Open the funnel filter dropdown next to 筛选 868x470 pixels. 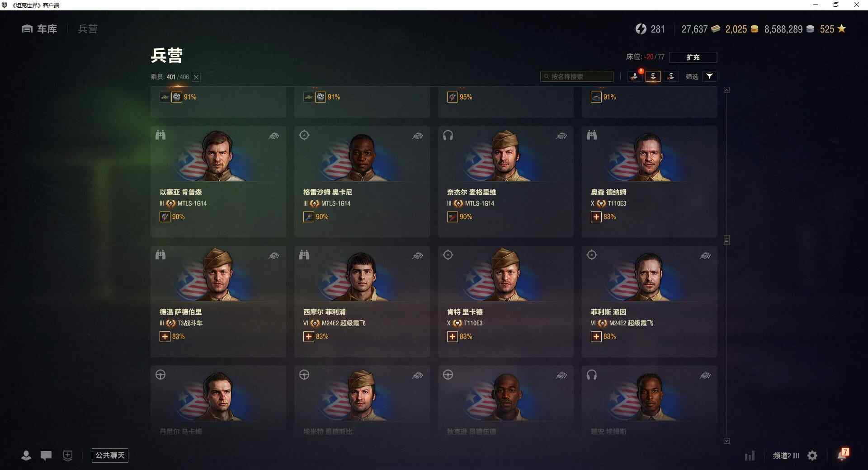click(709, 76)
